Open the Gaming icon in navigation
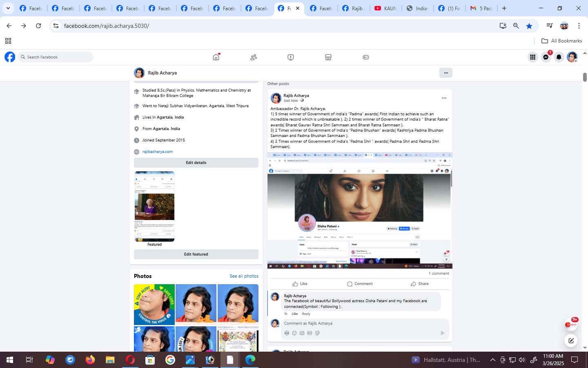The width and height of the screenshot is (588, 368). 366,57
